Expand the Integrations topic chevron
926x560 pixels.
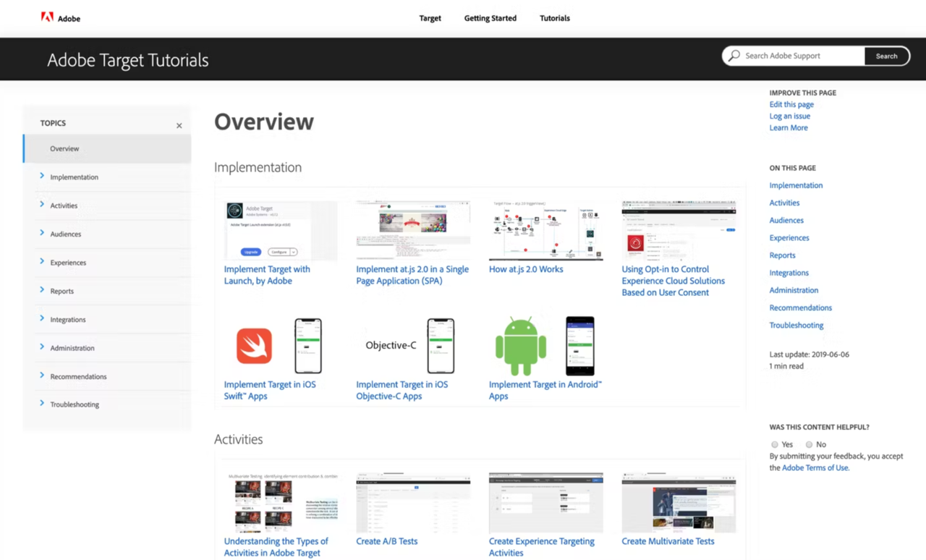[42, 318]
